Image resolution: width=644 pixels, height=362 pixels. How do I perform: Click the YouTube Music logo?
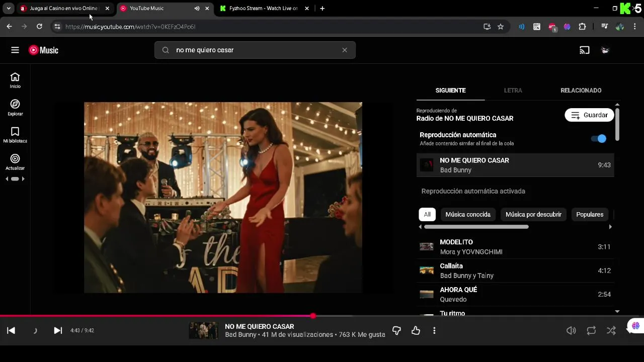click(43, 50)
